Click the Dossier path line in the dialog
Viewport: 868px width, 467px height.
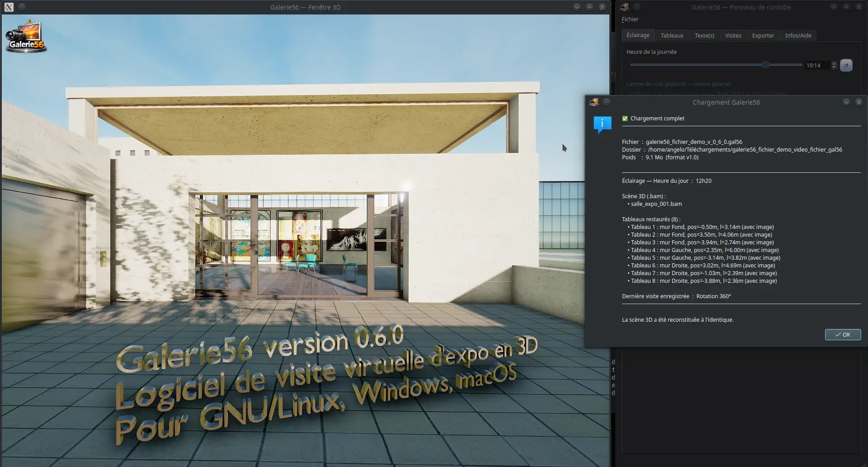tap(732, 150)
